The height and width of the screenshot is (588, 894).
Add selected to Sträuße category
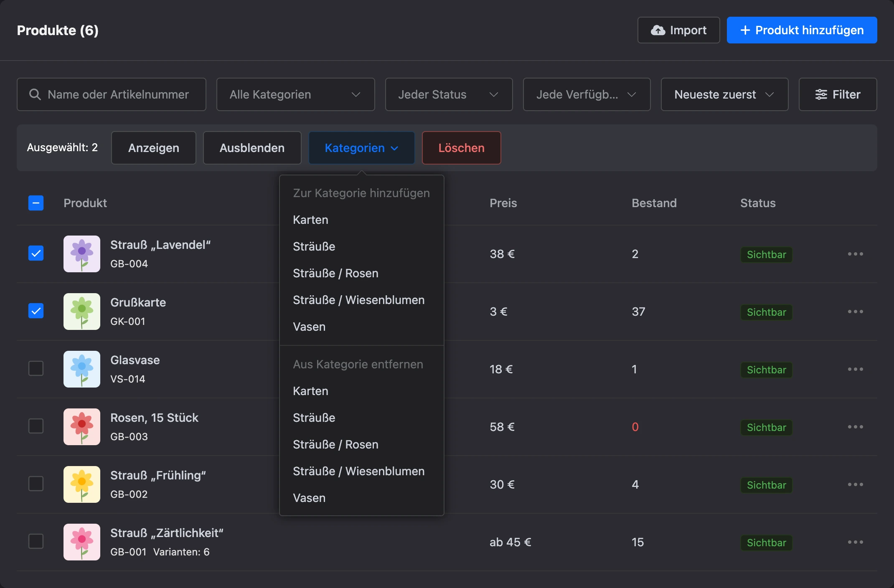(362, 246)
